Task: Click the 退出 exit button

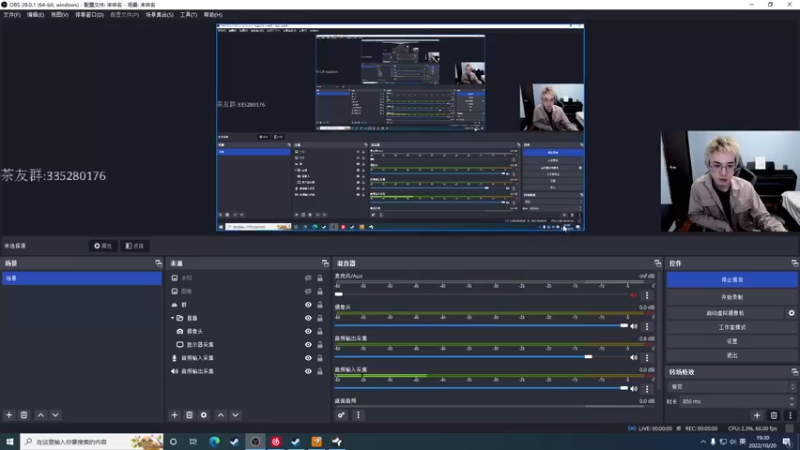Action: pyautogui.click(x=732, y=356)
